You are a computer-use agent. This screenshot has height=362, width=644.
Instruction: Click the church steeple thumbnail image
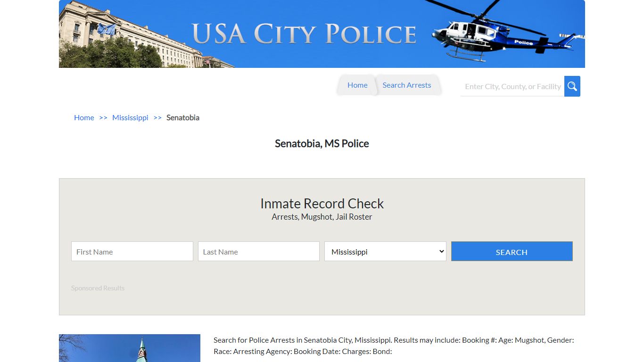(130, 348)
